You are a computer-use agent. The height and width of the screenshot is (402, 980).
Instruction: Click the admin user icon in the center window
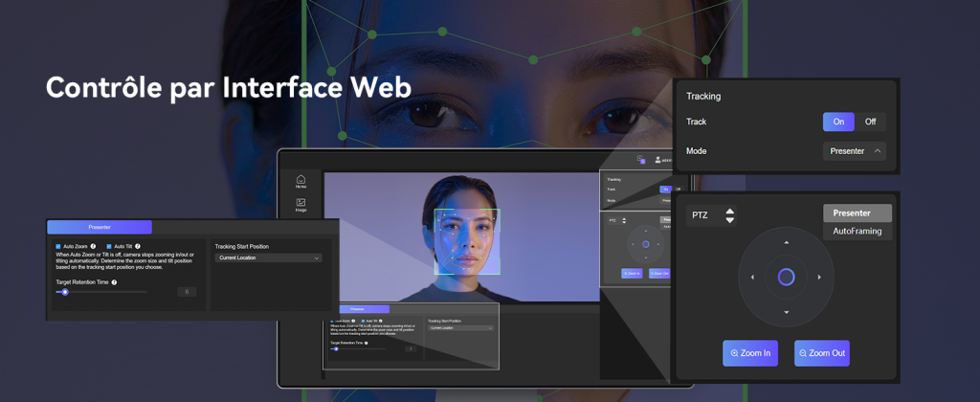[x=657, y=160]
